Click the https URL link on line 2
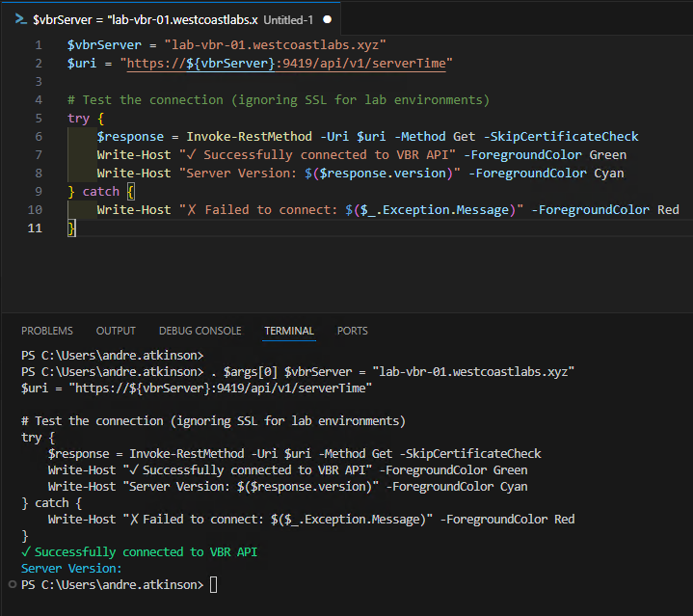The width and height of the screenshot is (693, 616). (287, 64)
